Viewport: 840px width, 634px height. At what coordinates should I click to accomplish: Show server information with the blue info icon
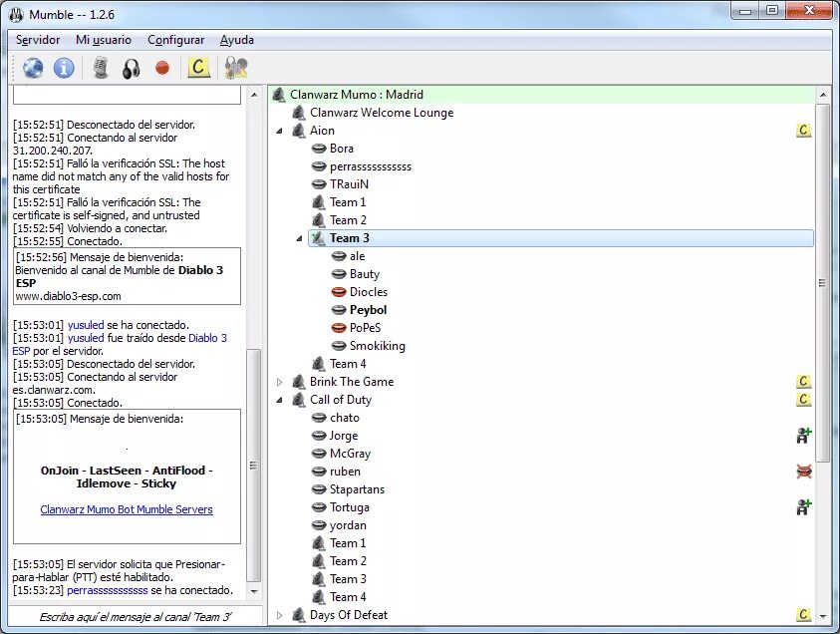coord(64,68)
